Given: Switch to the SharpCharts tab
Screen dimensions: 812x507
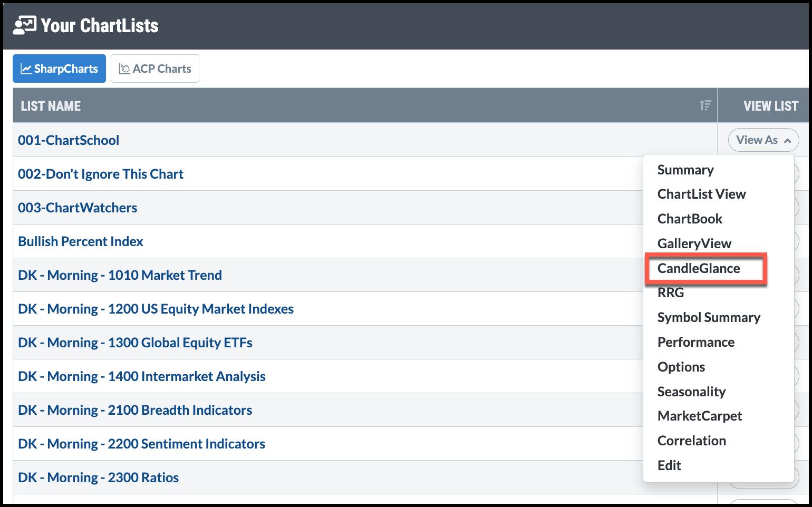Looking at the screenshot, I should click(x=59, y=69).
